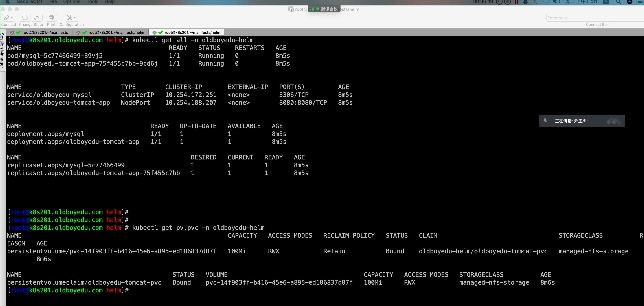Open the input method A menu
This screenshot has height=306, width=644.
pos(606,2)
